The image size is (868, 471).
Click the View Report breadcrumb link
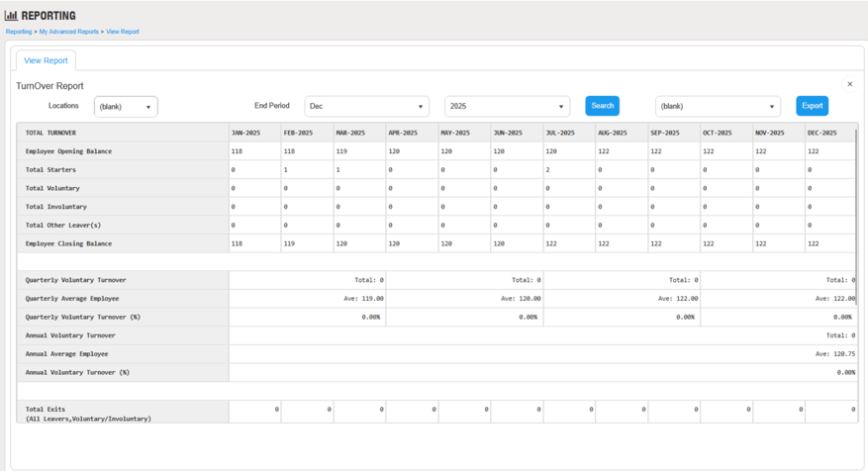coord(123,32)
